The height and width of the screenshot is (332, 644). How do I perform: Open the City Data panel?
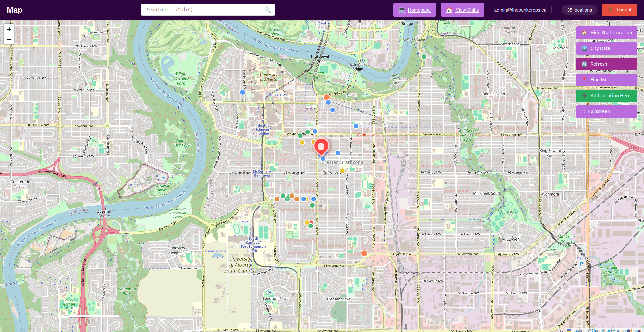point(606,48)
